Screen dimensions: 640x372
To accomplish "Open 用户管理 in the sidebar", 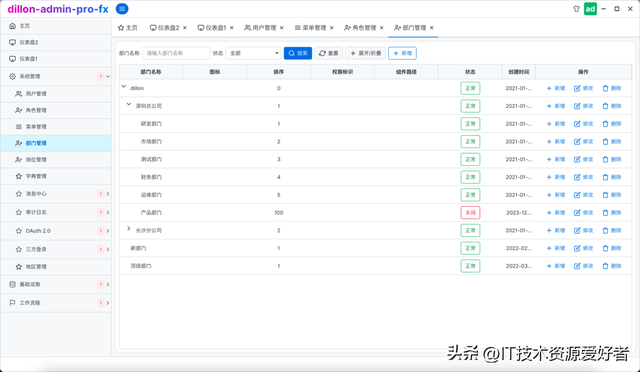I will [x=56, y=94].
